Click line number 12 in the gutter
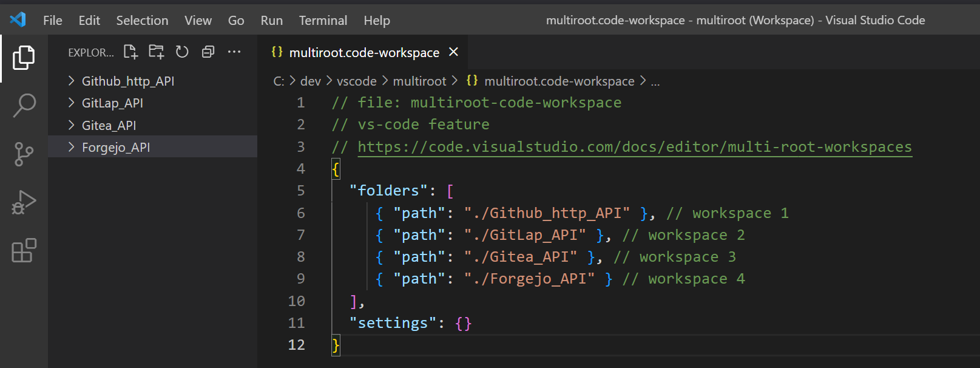 (296, 345)
